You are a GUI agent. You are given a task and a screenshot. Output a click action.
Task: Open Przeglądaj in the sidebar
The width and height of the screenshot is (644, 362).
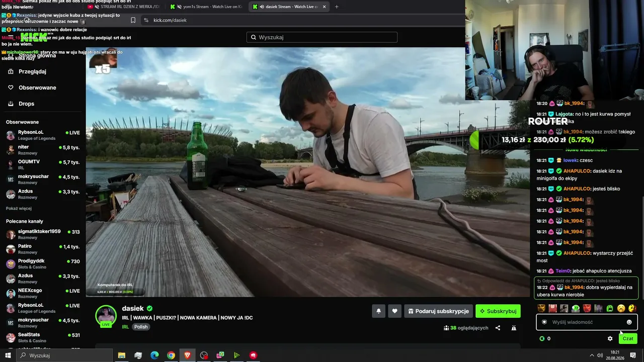coord(32,71)
